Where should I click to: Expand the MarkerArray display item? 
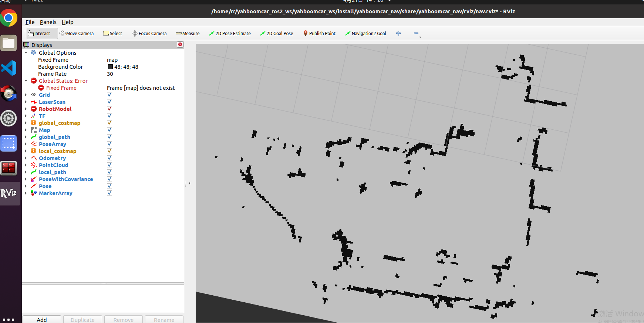coord(26,193)
